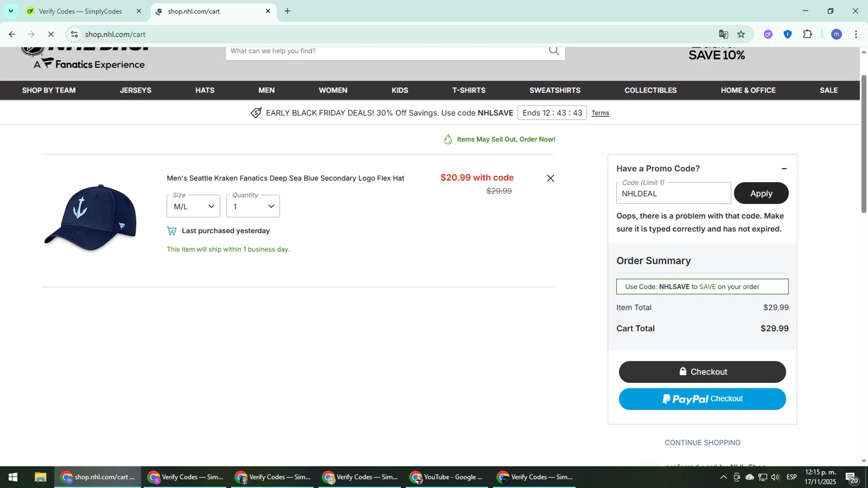868x488 pixels.
Task: Click the browser address bar URL
Action: (x=115, y=34)
